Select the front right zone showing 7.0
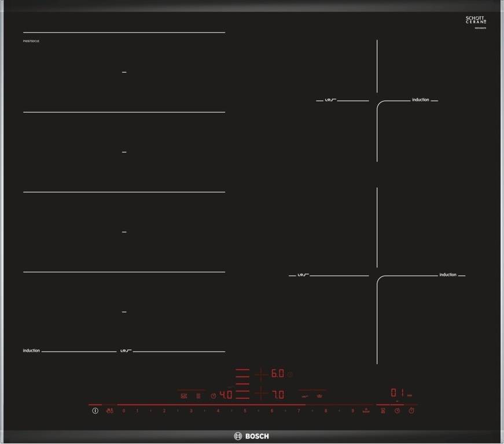 click(278, 394)
